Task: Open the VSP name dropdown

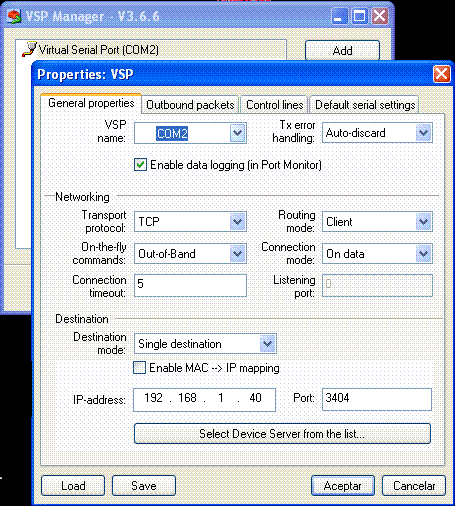Action: coord(237,133)
